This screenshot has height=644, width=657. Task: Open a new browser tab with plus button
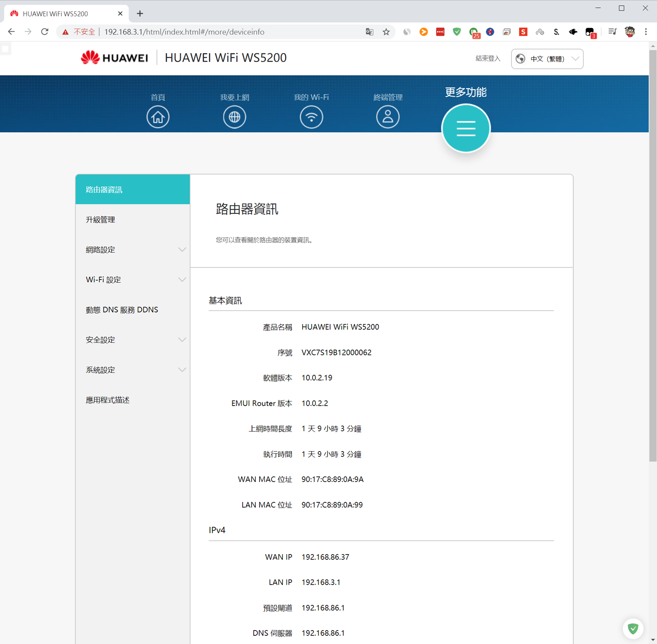click(x=140, y=14)
